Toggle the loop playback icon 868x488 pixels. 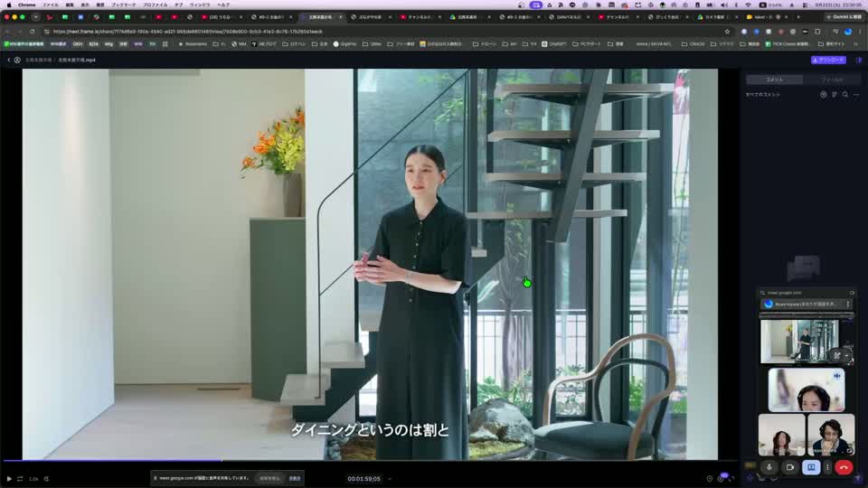tap(20, 479)
